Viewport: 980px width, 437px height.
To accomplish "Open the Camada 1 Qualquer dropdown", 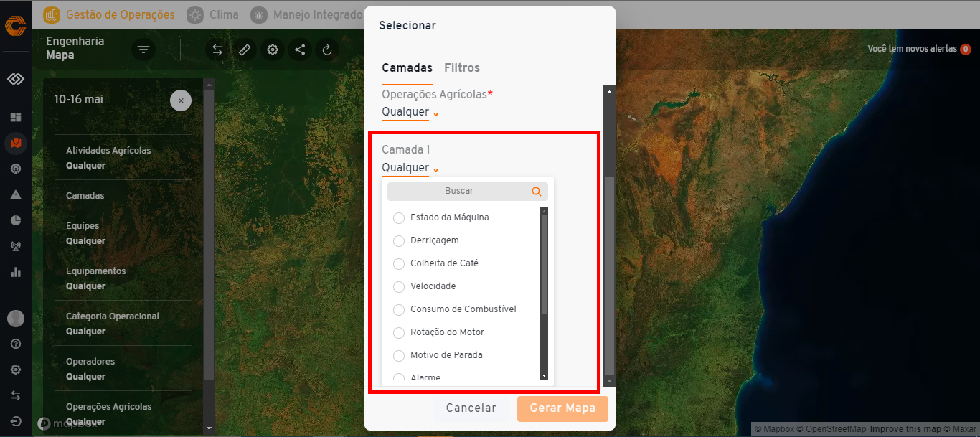I will point(410,168).
